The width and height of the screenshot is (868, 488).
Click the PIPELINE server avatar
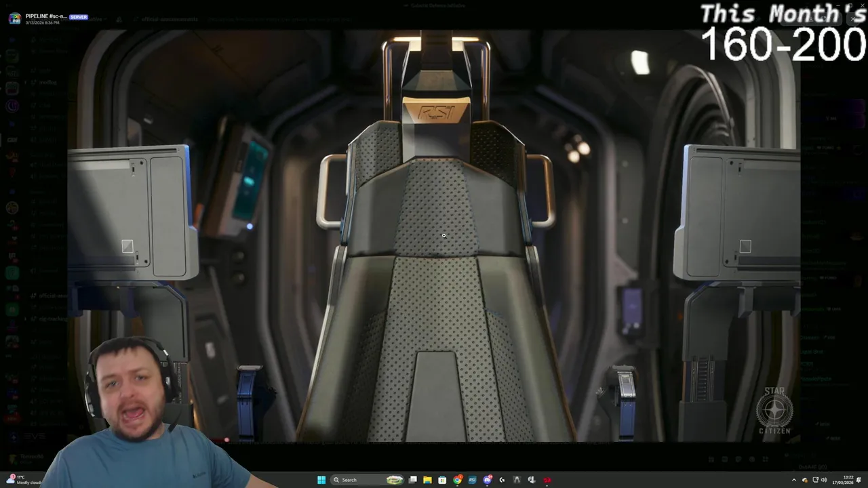point(15,18)
